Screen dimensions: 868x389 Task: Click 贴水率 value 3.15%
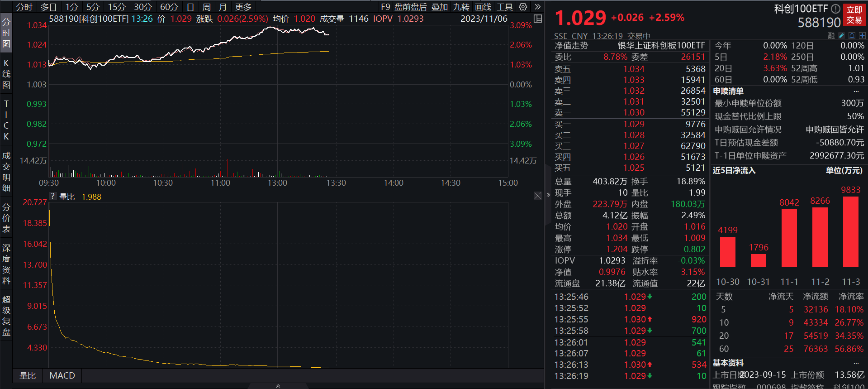tap(693, 272)
